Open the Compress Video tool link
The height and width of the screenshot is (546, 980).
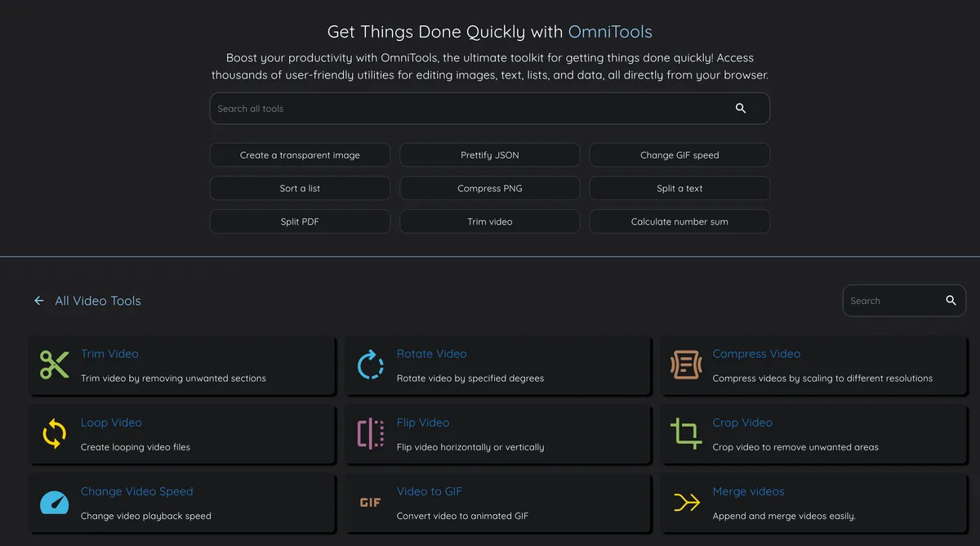click(x=756, y=354)
